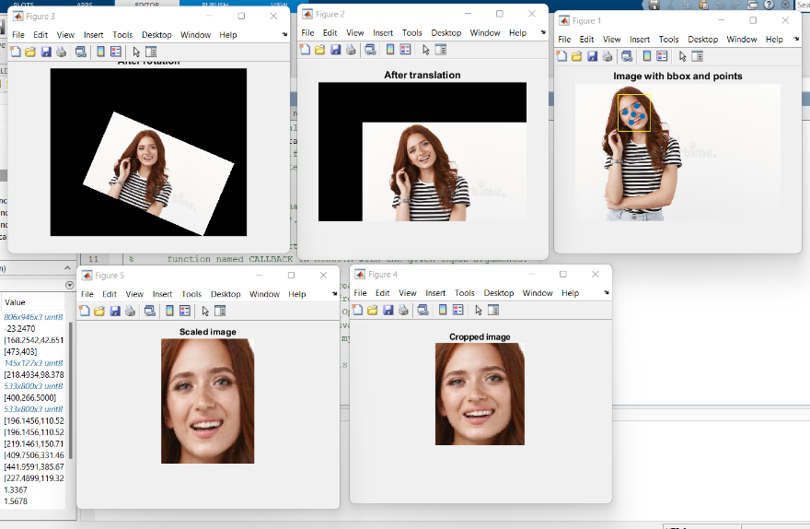Enable Edit Plot arrow tool in Figure 3
The height and width of the screenshot is (529, 810).
pos(136,52)
